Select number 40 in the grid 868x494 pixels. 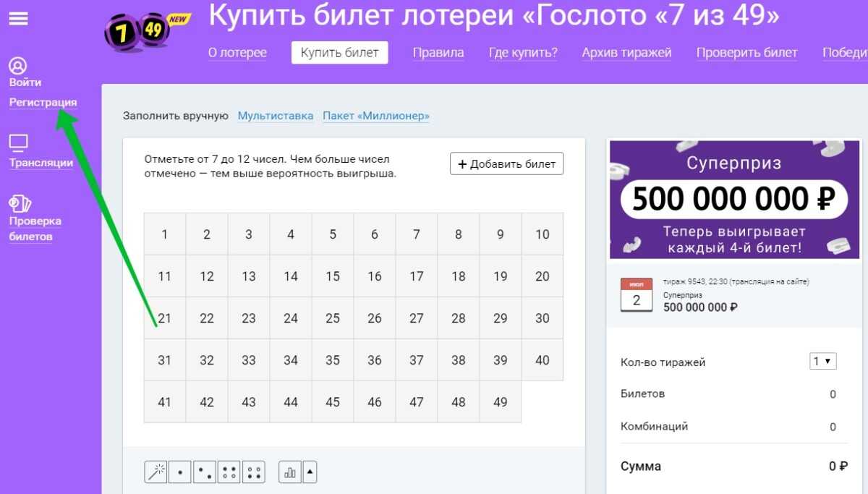pos(542,360)
